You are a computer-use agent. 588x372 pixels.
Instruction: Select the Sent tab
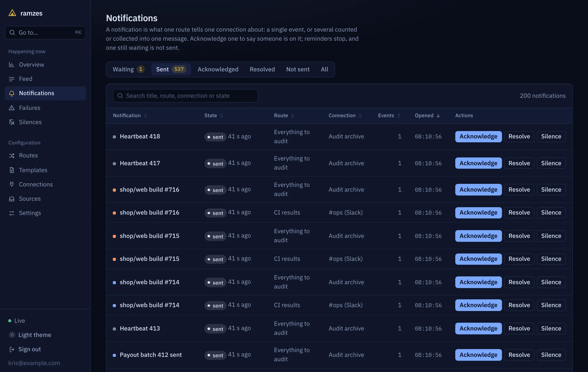171,69
